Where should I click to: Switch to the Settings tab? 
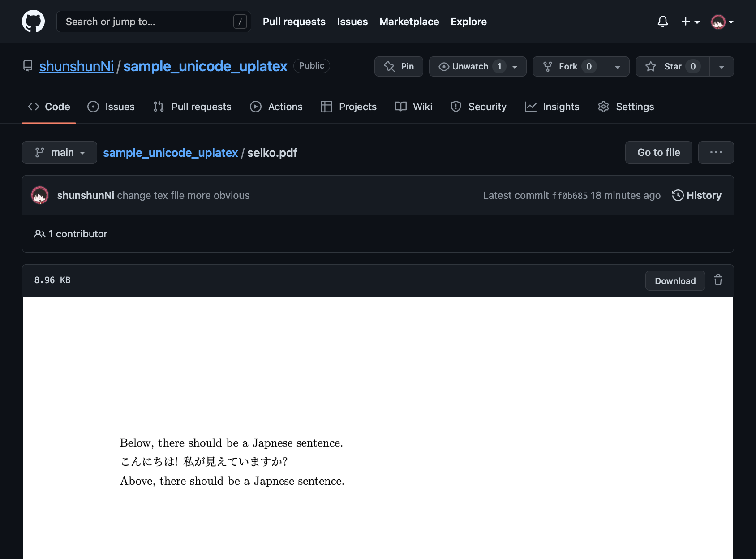point(626,107)
